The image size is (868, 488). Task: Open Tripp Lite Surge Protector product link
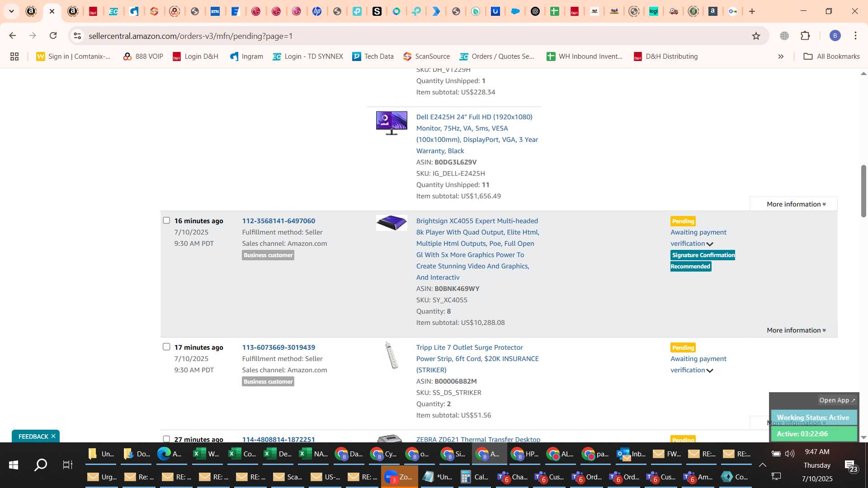477,359
